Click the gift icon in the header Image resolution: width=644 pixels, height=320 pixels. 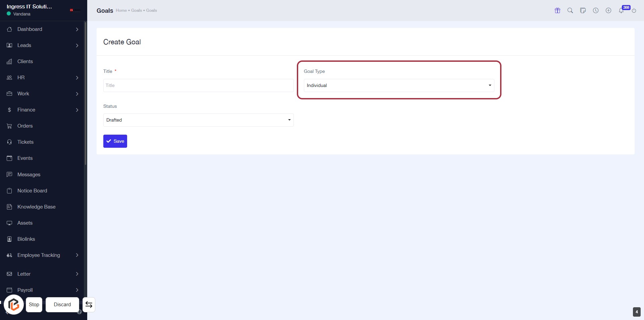[x=557, y=10]
